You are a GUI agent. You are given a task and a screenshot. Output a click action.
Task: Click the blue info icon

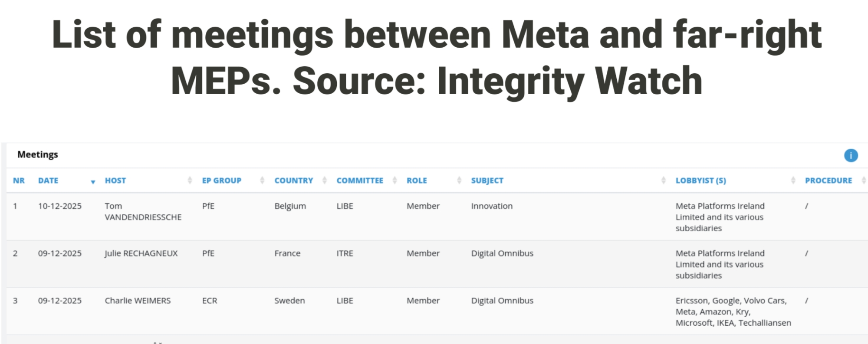[851, 155]
